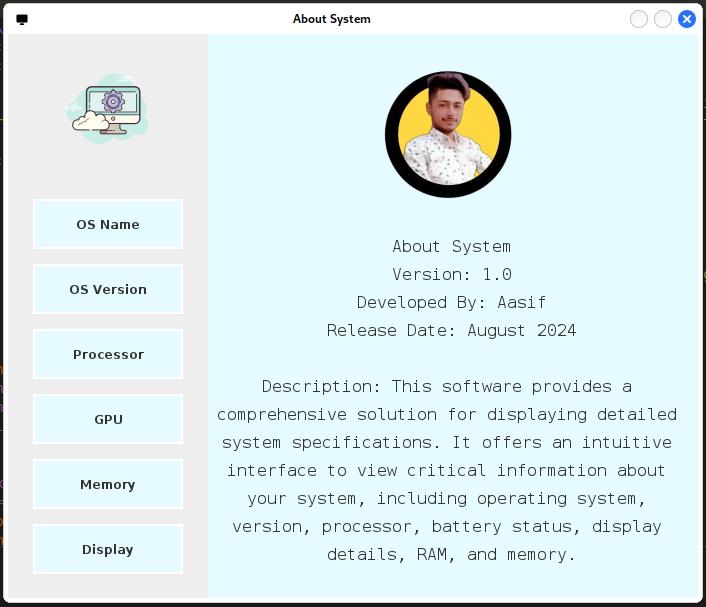Show Display specifications

(x=108, y=549)
